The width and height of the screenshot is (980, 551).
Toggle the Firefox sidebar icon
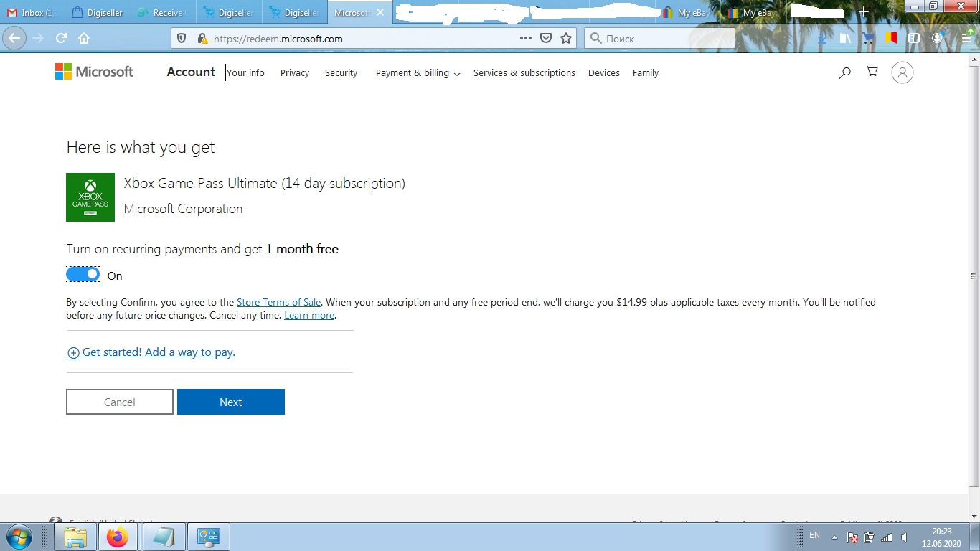[x=914, y=39]
